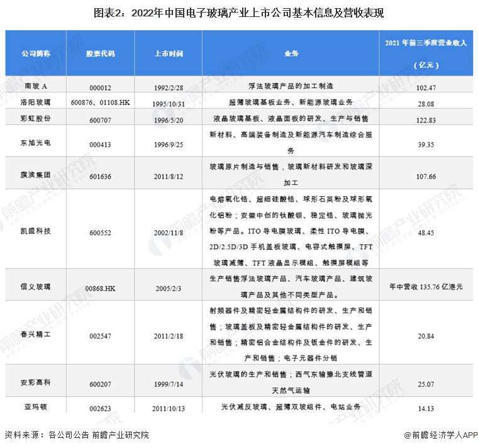Click business text 超薄玻璃基板业务、新能源玻璃业务
The width and height of the screenshot is (478, 448).
[x=291, y=102]
